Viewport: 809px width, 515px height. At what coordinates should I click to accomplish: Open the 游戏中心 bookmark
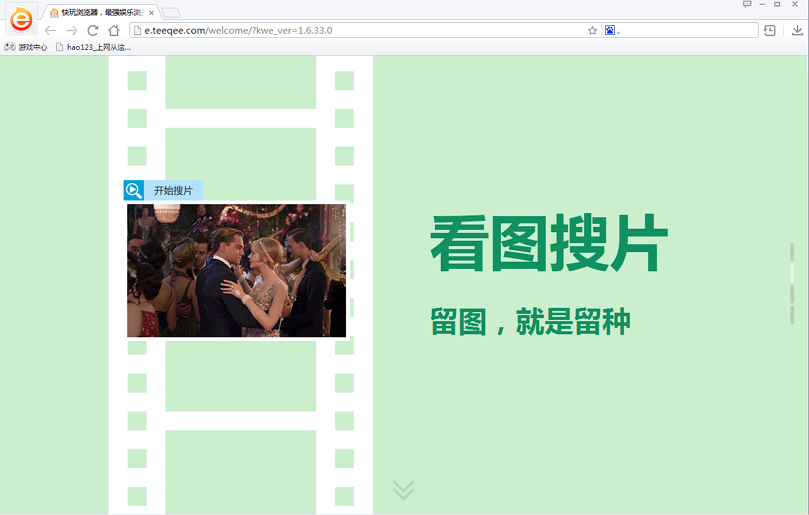click(26, 47)
